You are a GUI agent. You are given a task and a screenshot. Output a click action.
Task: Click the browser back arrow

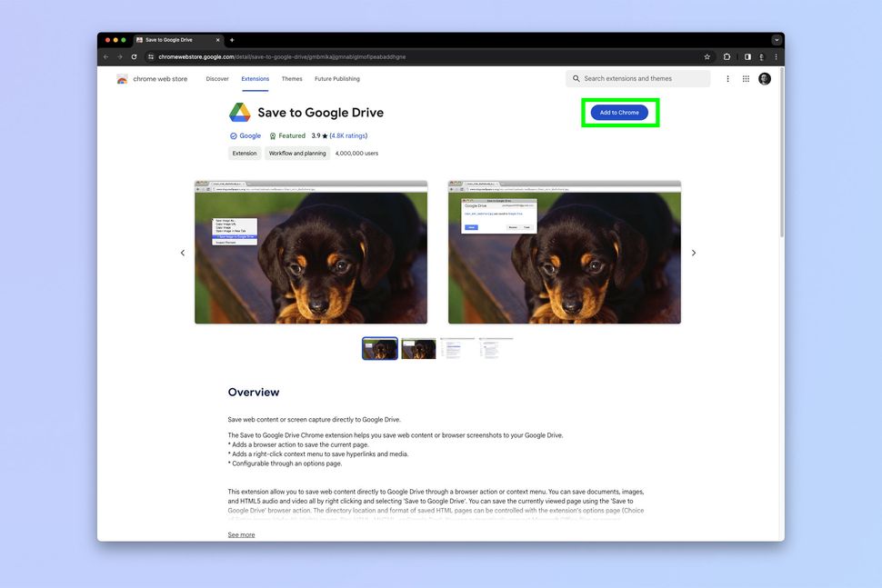105,55
